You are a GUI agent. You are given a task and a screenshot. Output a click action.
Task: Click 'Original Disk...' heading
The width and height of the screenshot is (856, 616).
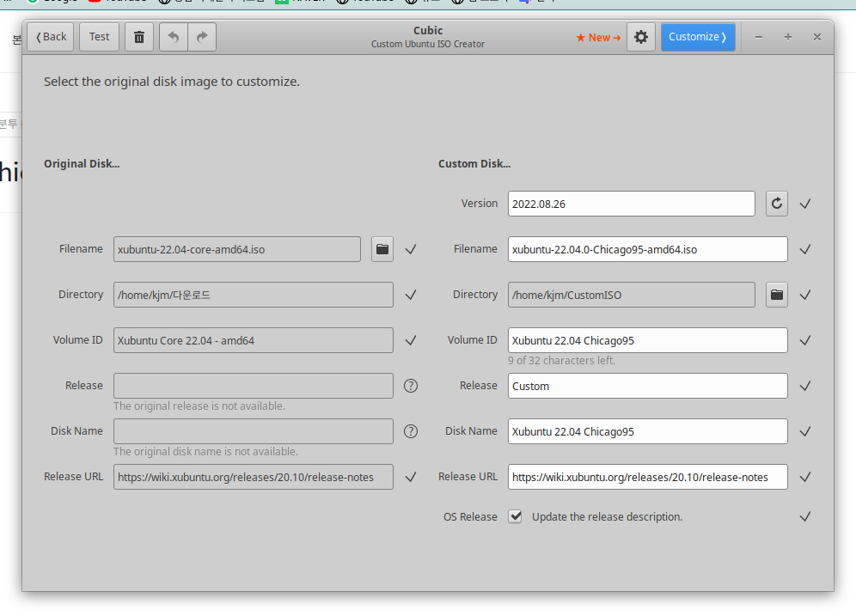tap(82, 164)
